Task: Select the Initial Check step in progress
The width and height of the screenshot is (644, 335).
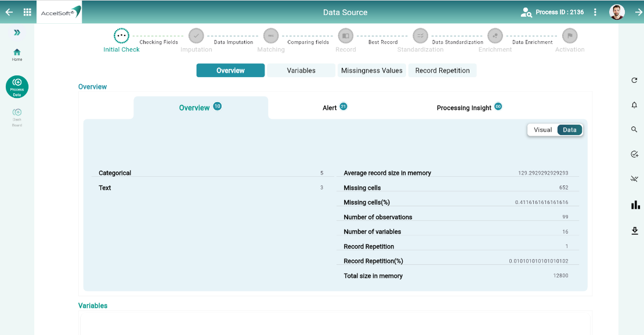Action: [x=121, y=36]
